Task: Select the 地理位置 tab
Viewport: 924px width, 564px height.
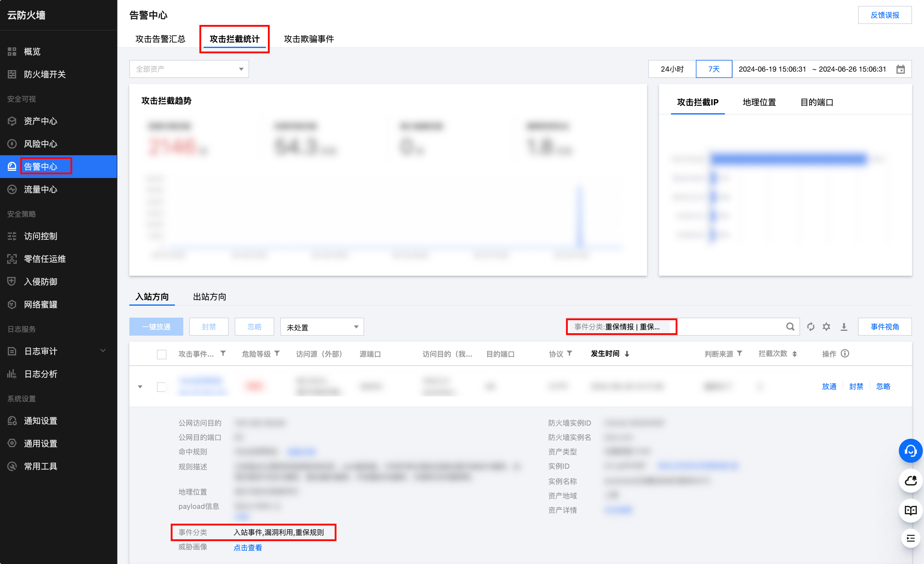Action: [x=759, y=102]
